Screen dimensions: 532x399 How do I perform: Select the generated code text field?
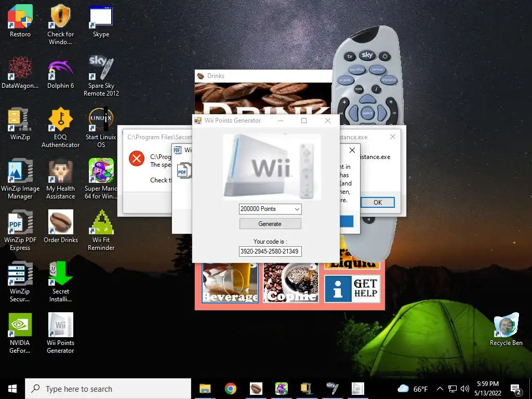(270, 251)
